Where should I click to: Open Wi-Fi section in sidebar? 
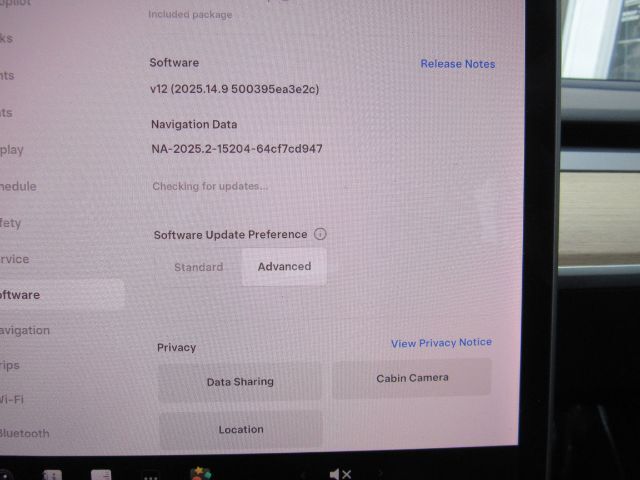click(x=12, y=399)
